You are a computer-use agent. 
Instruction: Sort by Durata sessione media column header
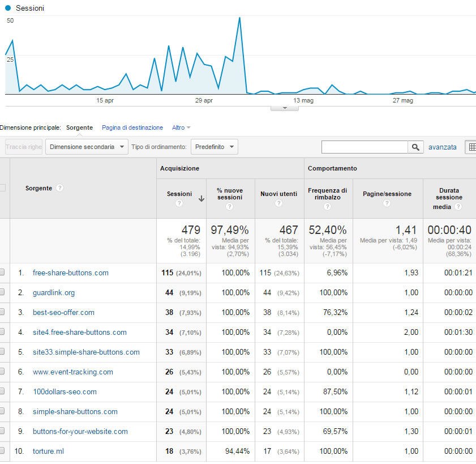(449, 198)
